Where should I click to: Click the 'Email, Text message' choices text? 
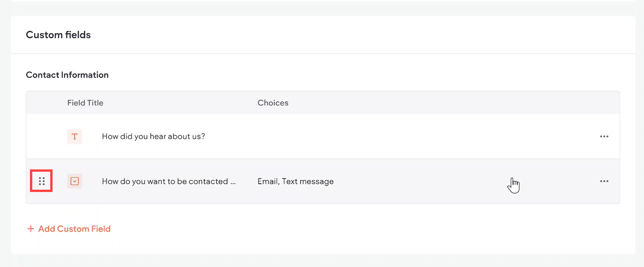[295, 181]
